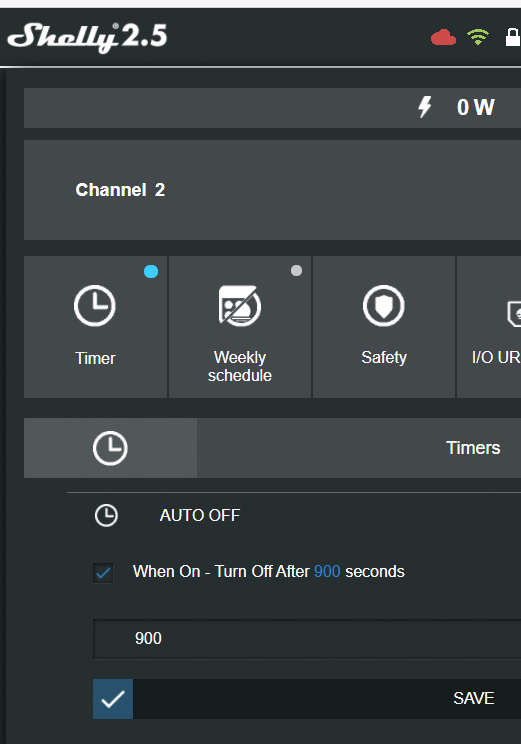Uncheck the Turn Off After checkbox
This screenshot has width=521, height=744.
point(103,573)
